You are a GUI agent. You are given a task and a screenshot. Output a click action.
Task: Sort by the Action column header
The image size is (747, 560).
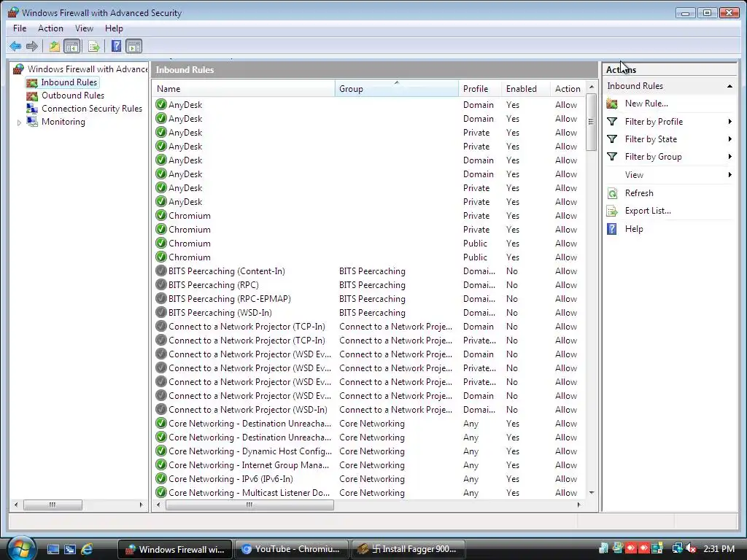coord(568,88)
